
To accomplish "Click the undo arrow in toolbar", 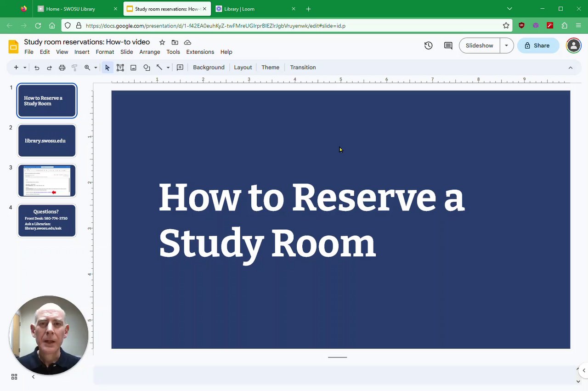I will pos(37,68).
